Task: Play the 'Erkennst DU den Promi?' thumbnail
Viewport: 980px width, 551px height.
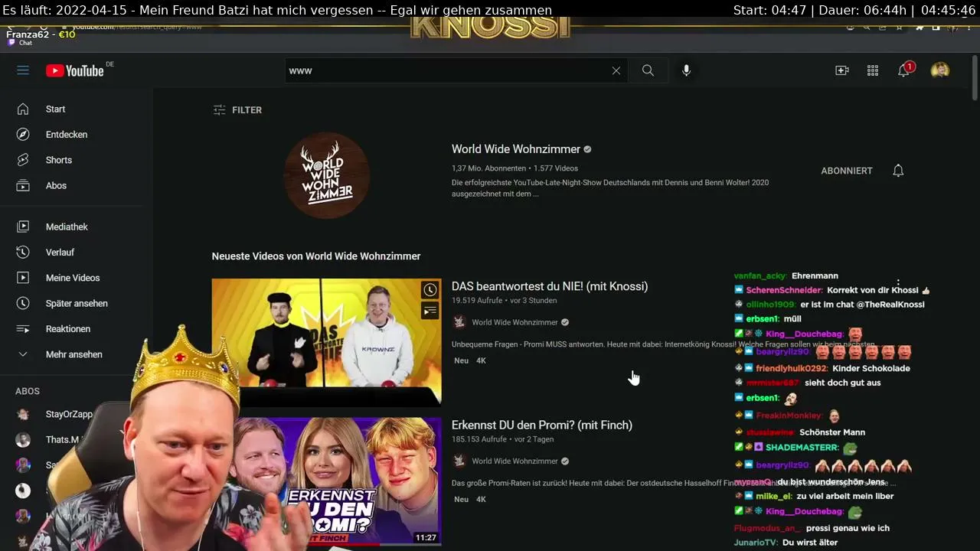Action: (x=327, y=481)
